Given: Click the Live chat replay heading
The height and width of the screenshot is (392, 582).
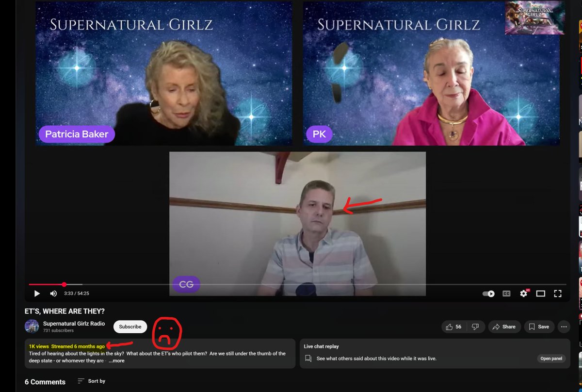Looking at the screenshot, I should coord(321,346).
